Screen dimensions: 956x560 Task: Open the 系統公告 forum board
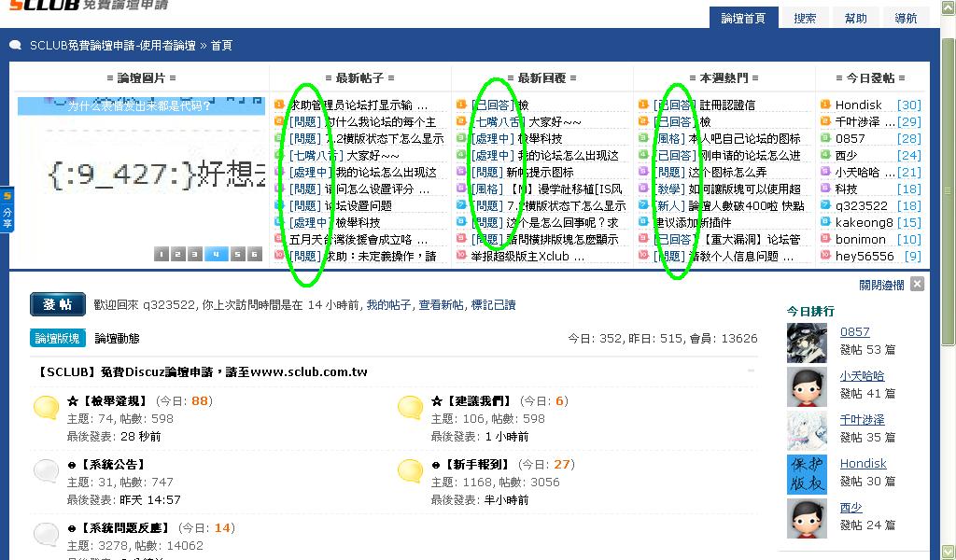click(107, 464)
